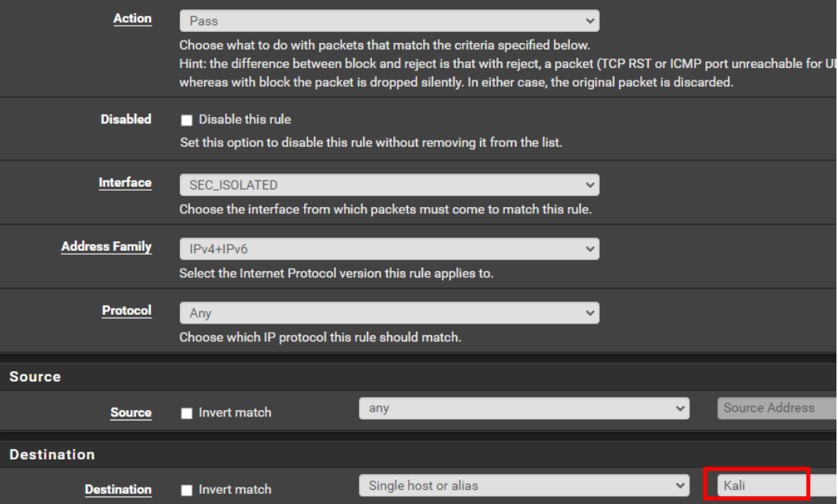Open the Source type dropdown showing any
The image size is (838, 504).
coord(524,409)
